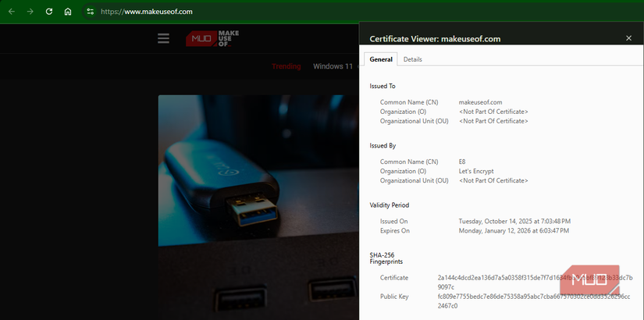Close the Certificate Viewer dialog

click(628, 38)
